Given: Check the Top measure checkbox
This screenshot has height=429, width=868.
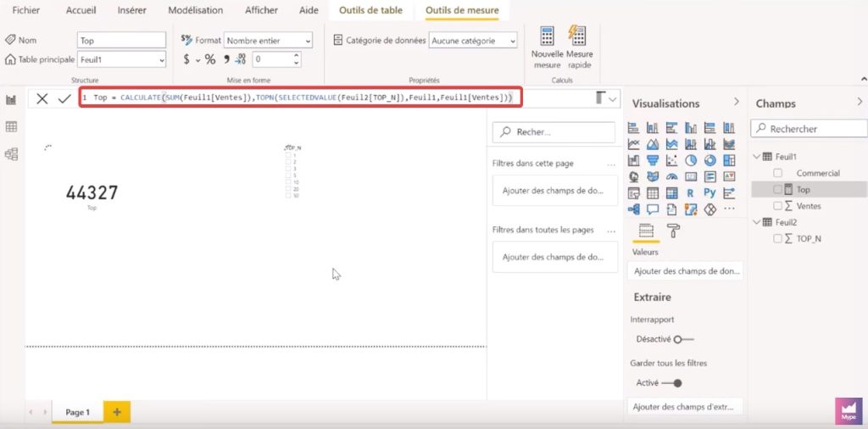Looking at the screenshot, I should 777,189.
